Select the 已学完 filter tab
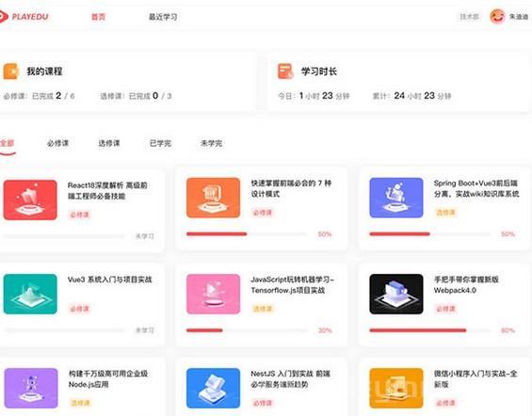 (x=160, y=143)
